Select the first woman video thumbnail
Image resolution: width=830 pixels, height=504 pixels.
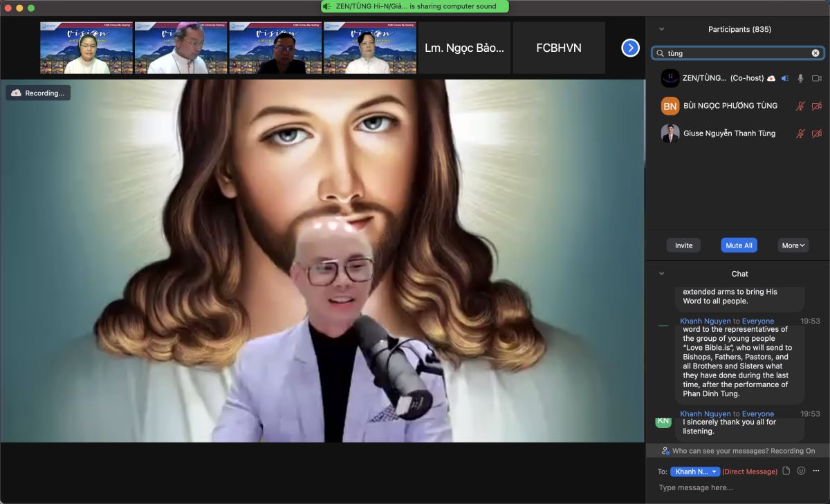(x=86, y=48)
